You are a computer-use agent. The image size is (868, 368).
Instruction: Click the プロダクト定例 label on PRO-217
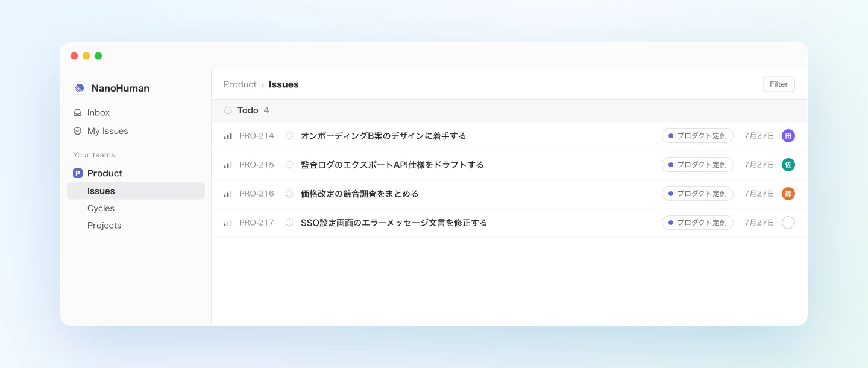pos(697,223)
